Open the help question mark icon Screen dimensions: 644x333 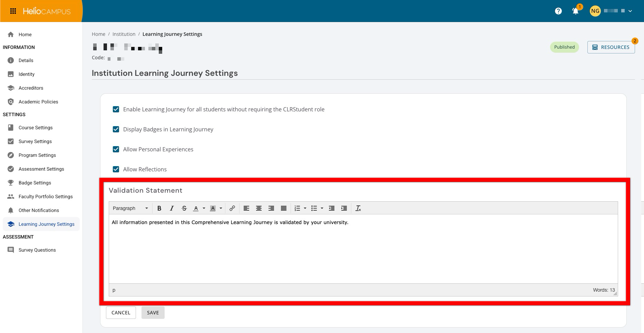pos(558,11)
